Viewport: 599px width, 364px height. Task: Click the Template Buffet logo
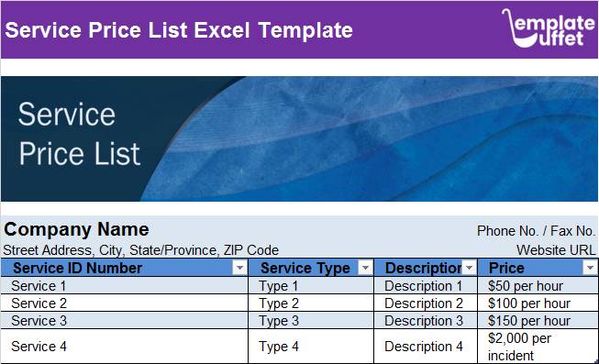549,28
